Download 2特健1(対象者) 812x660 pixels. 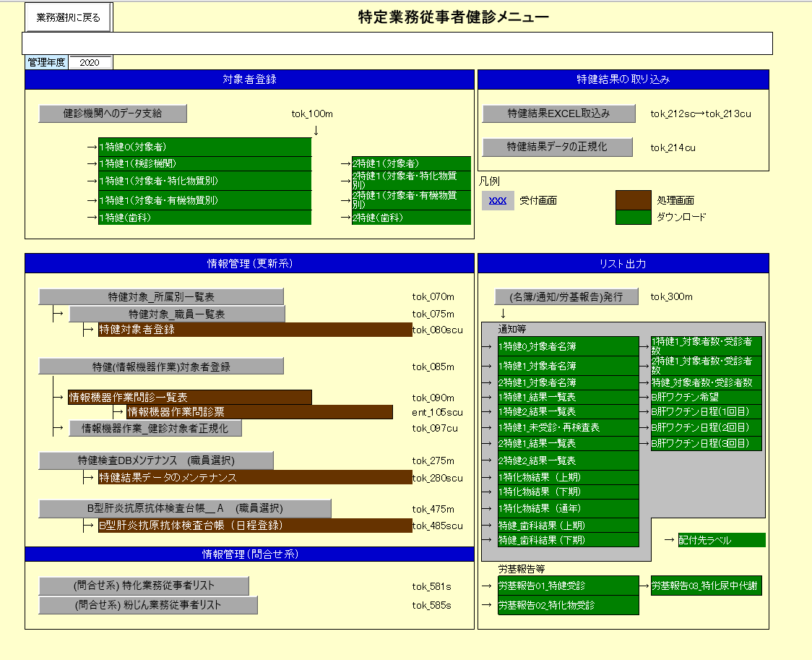tap(411, 163)
